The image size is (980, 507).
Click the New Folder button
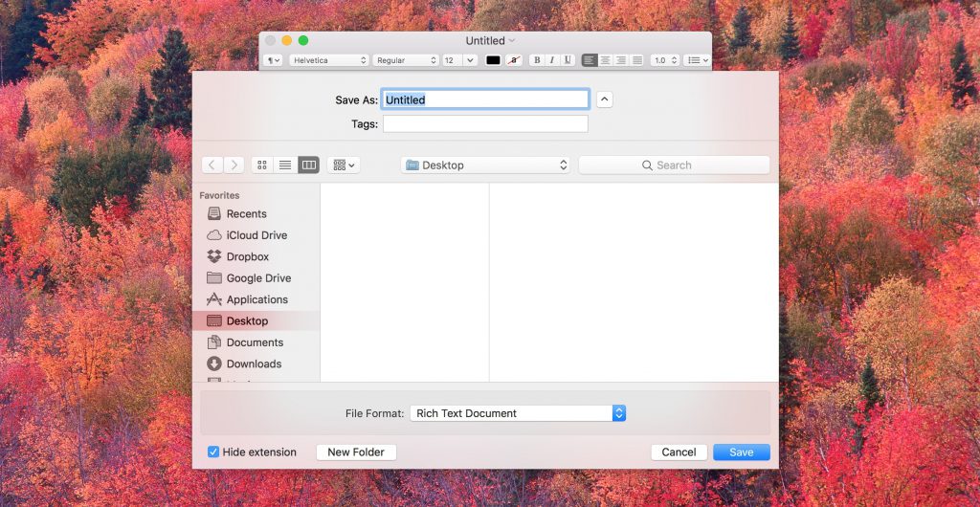356,452
